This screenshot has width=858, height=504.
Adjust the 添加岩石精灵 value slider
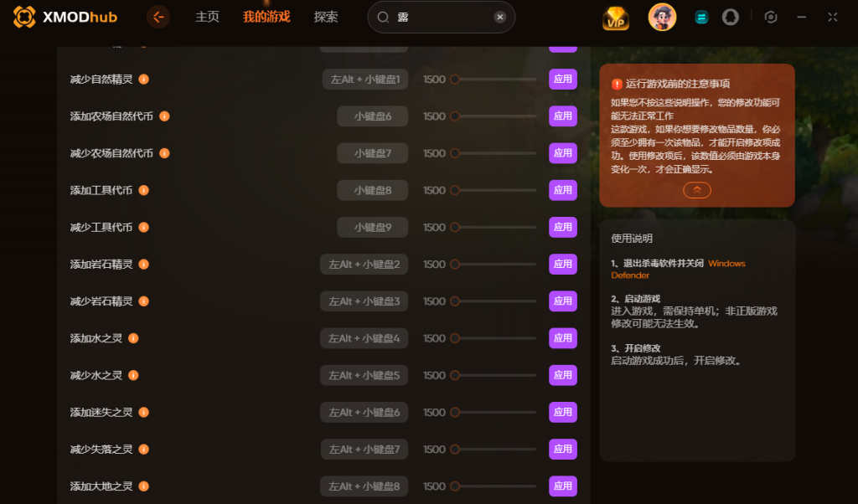(x=493, y=264)
